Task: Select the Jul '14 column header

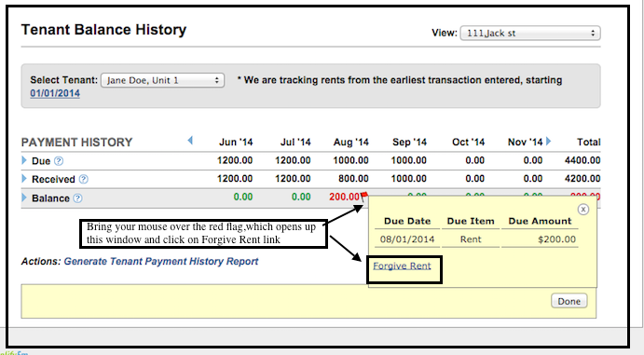Action: pyautogui.click(x=295, y=142)
